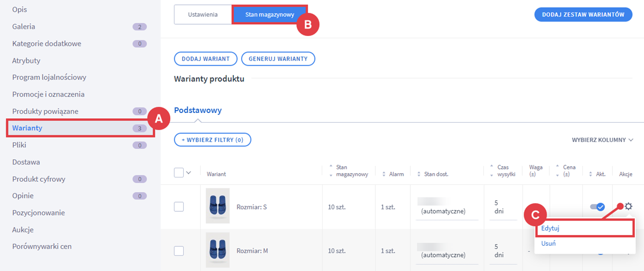Click the sort arrows on Stan magazynowy column

pos(330,170)
